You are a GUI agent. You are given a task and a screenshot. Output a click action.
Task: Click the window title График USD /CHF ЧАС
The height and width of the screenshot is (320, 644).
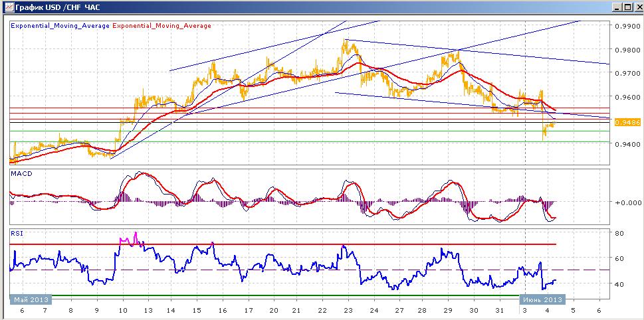coord(57,7)
